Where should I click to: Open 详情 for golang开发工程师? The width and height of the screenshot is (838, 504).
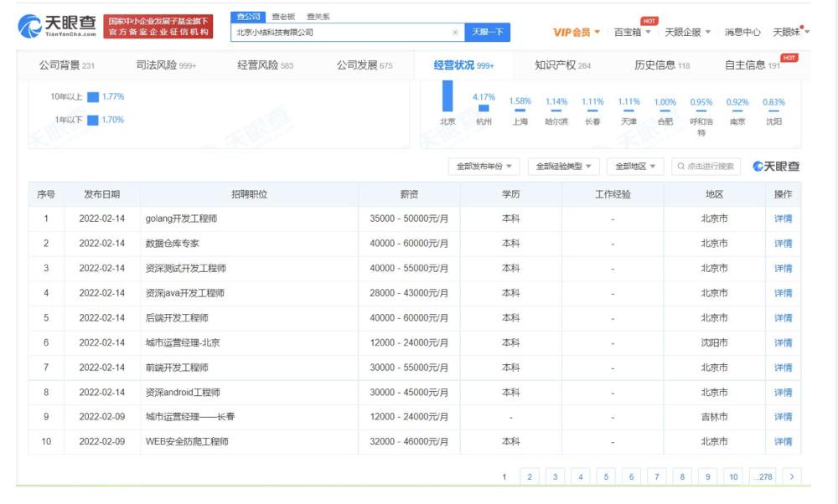[783, 219]
